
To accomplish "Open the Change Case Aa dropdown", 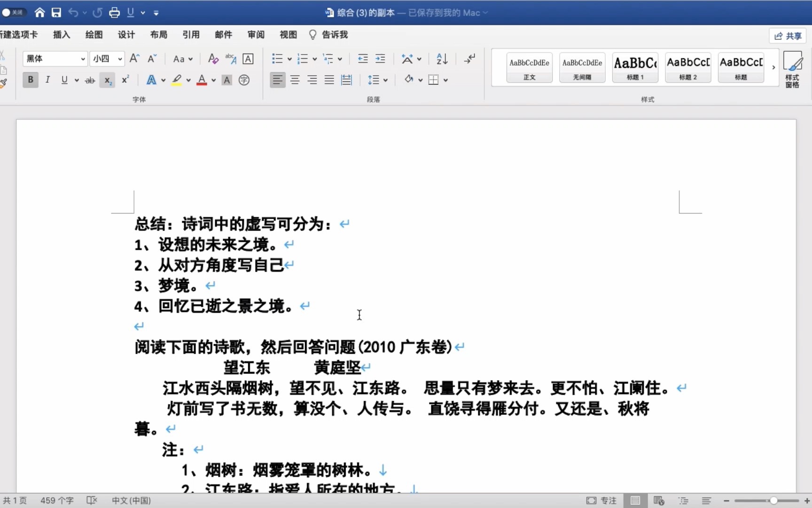I will (x=183, y=59).
